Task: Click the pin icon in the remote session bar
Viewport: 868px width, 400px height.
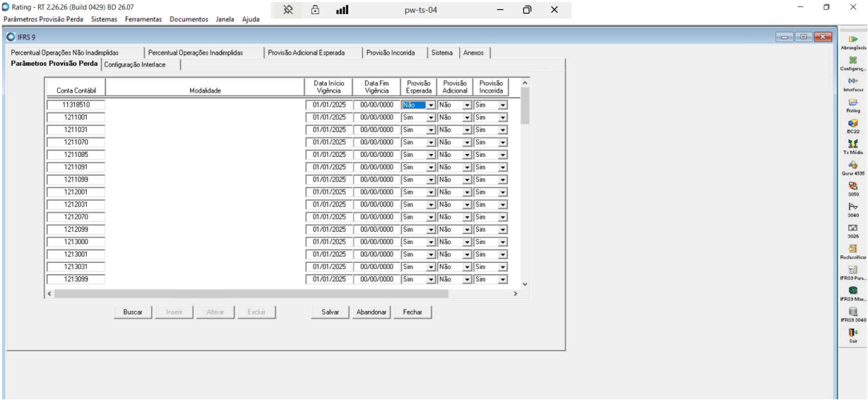Action: coord(288,9)
